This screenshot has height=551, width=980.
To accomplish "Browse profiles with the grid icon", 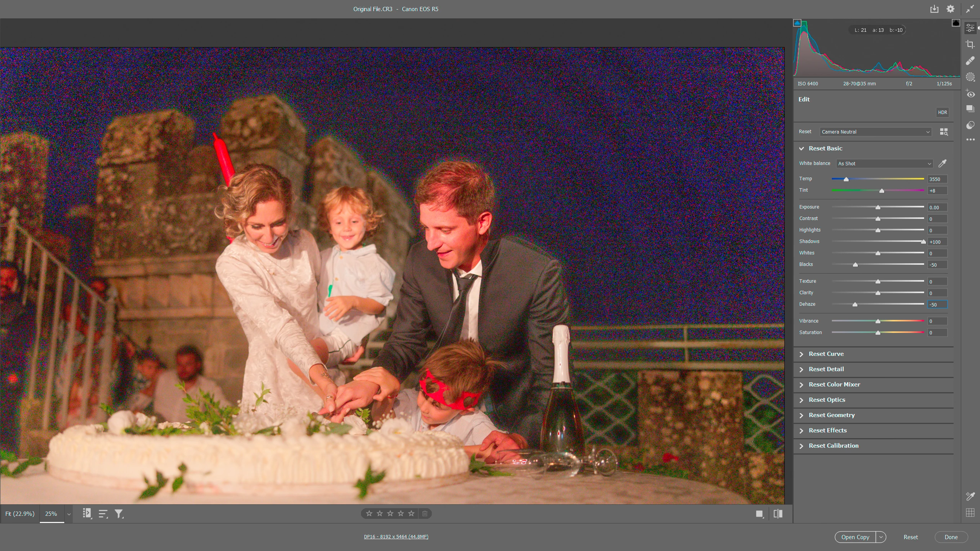I will 944,132.
